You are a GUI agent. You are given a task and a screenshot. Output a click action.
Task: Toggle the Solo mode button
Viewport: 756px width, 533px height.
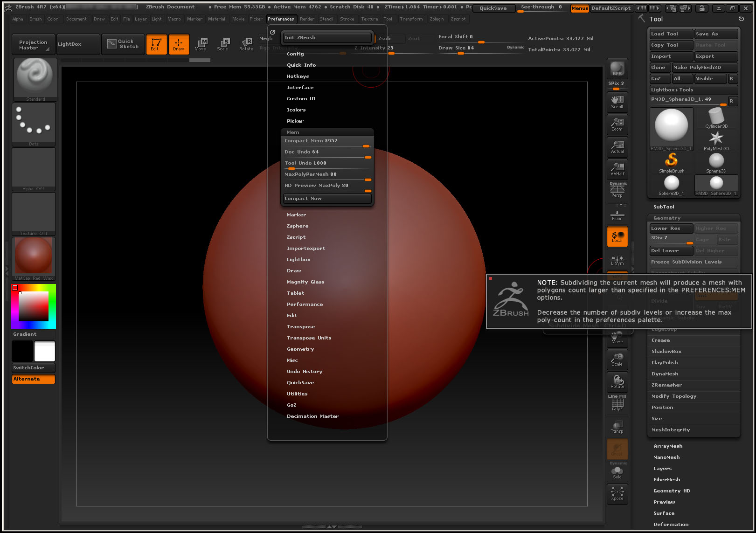point(617,471)
